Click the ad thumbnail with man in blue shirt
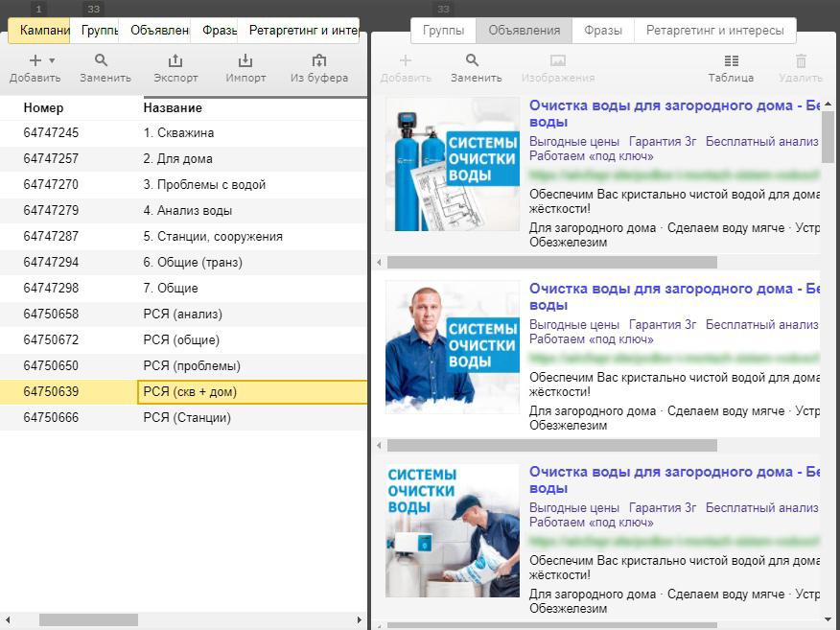This screenshot has height=630, width=840. point(453,347)
